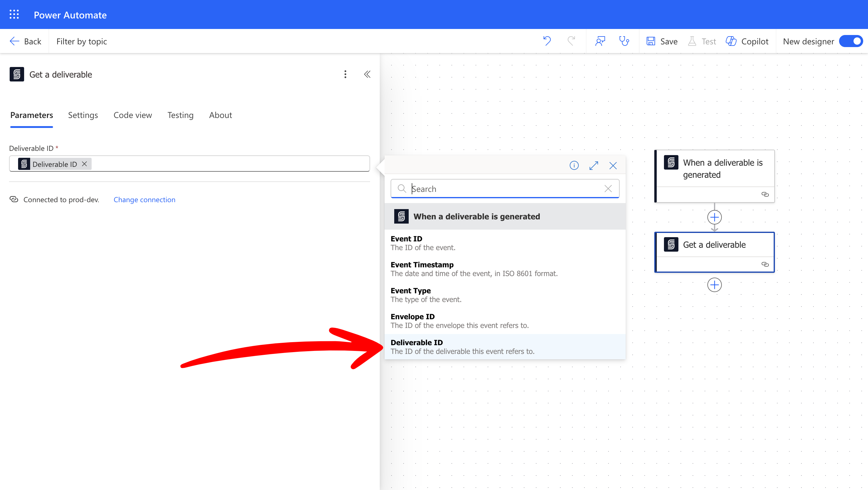The image size is (868, 490).
Task: Click the dynamic content Search field
Action: click(x=505, y=189)
